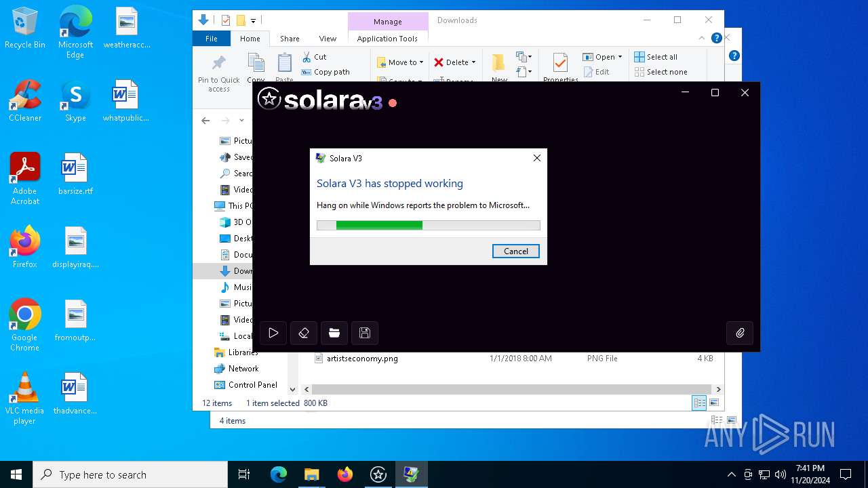Click the red Delete X icon
The width and height of the screenshot is (868, 488).
tap(439, 62)
